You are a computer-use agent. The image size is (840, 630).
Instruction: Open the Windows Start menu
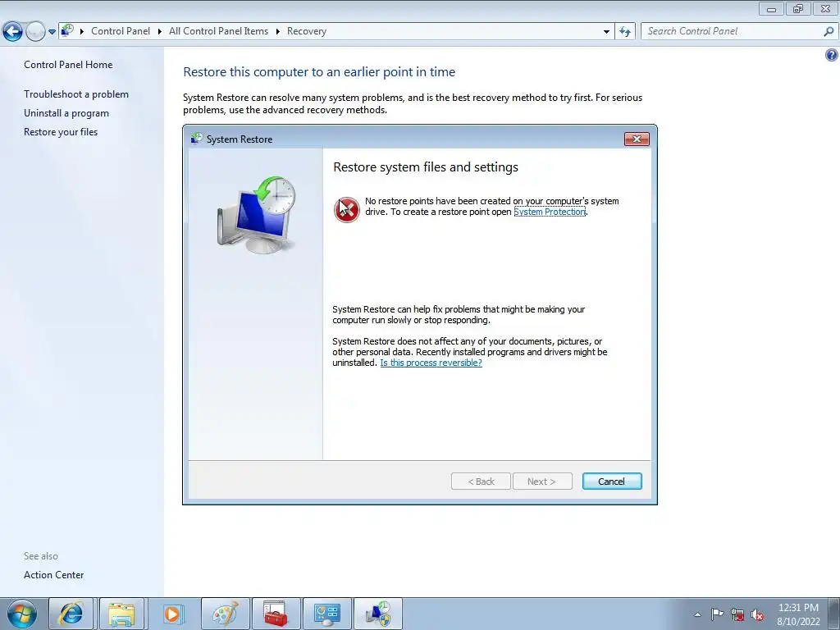pyautogui.click(x=22, y=614)
